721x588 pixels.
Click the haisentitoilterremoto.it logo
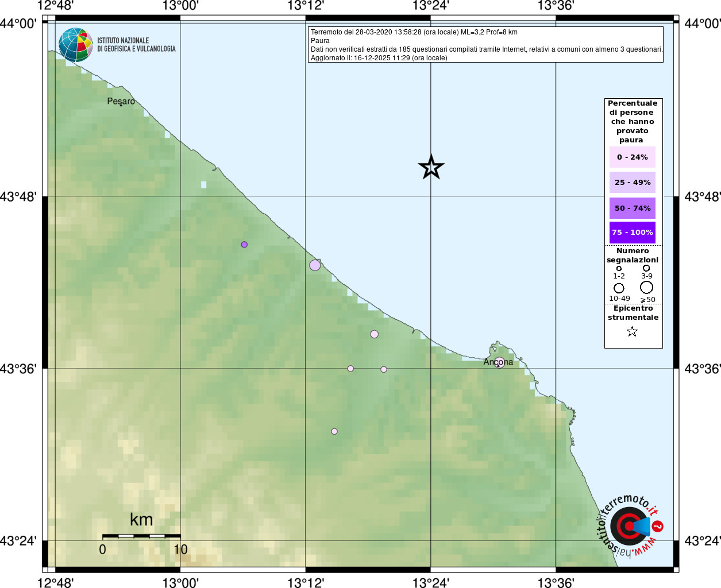click(630, 527)
